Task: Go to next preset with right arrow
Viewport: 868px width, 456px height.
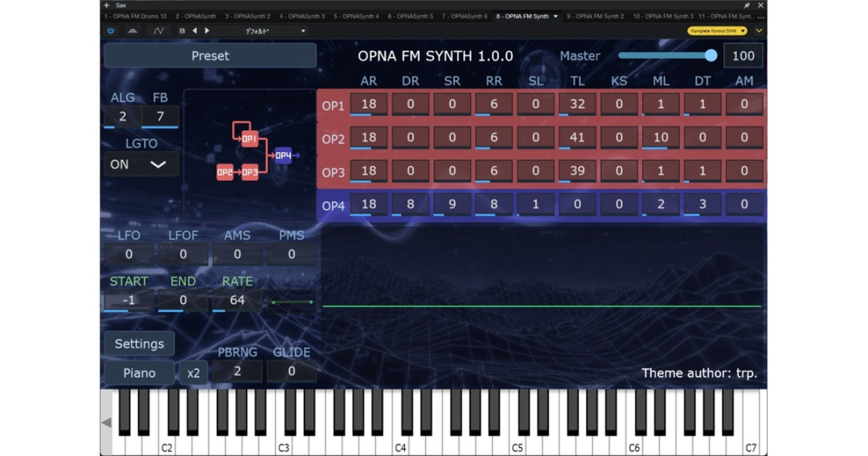Action: (207, 31)
